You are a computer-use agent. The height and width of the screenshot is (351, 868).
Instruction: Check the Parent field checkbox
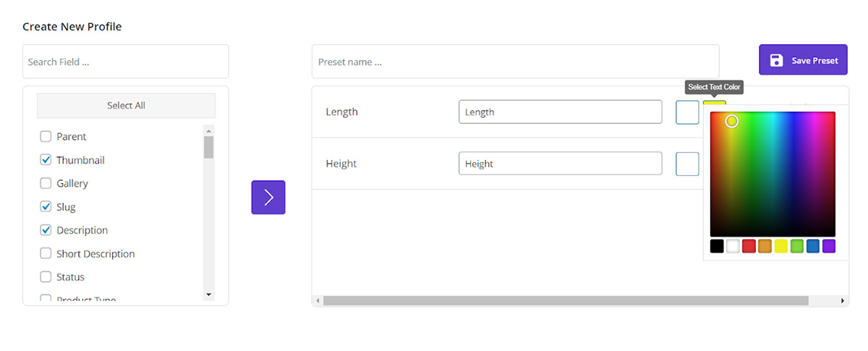click(46, 136)
